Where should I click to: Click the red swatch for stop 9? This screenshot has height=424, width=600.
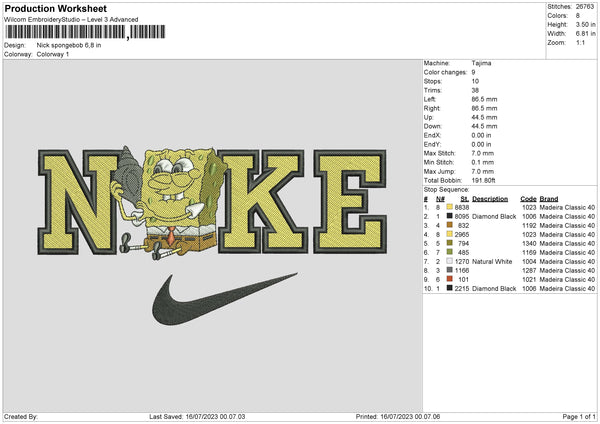449,279
